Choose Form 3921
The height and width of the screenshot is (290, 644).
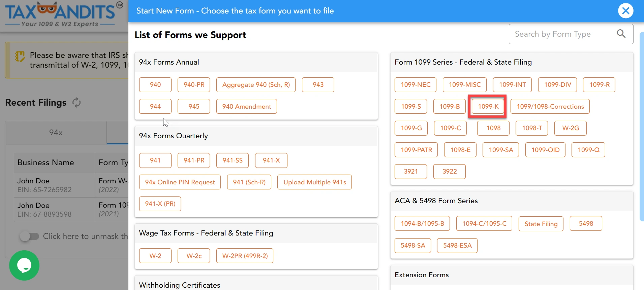point(411,172)
